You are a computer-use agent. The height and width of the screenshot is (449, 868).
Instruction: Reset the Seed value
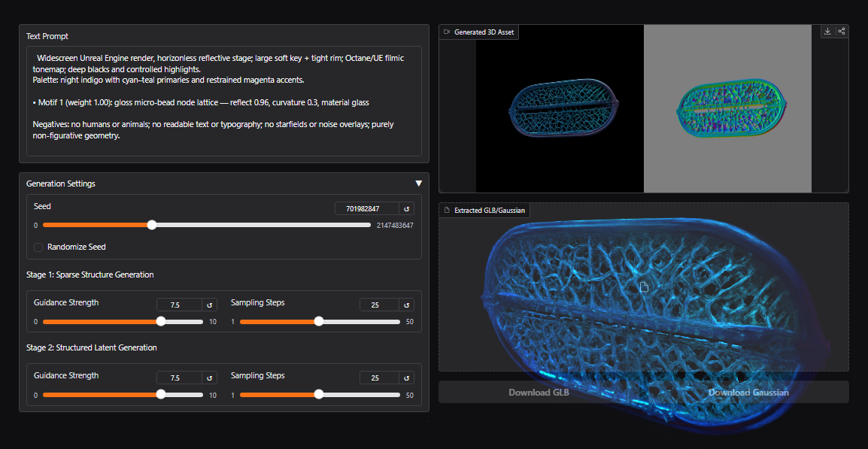click(x=407, y=209)
